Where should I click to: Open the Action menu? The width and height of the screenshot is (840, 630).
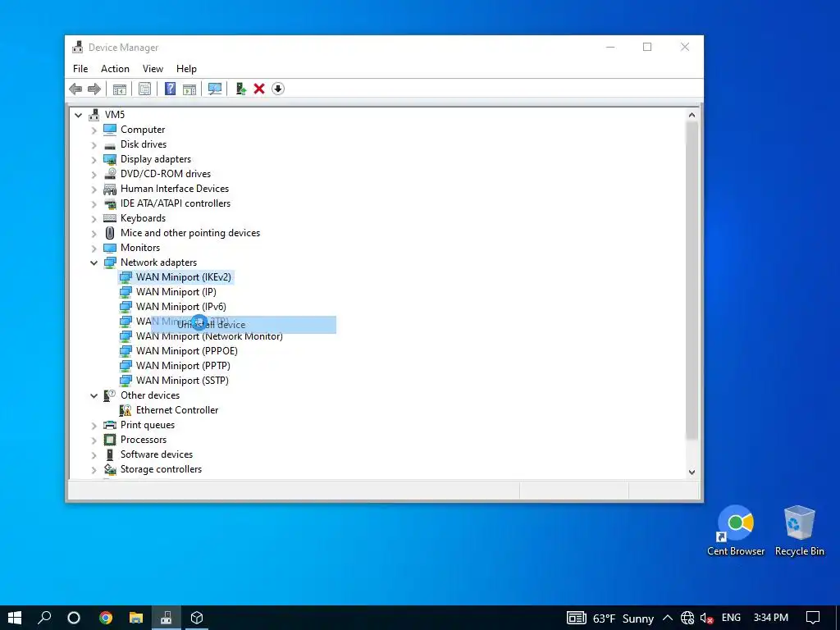(x=115, y=69)
